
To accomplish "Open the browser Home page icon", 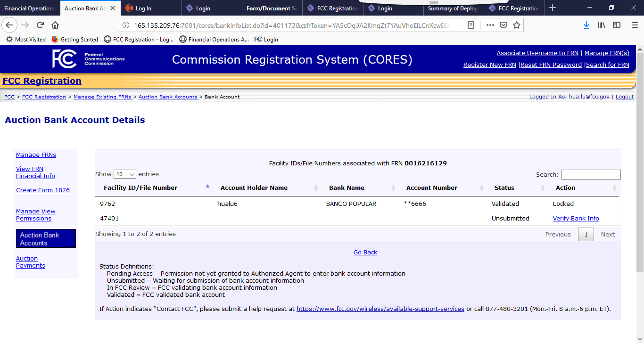I will [55, 25].
